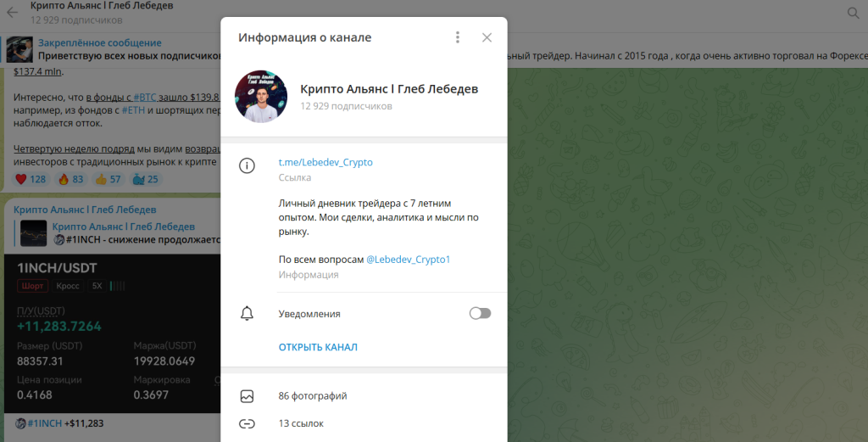Click the 12 929 подписчиков text in info panel

346,106
